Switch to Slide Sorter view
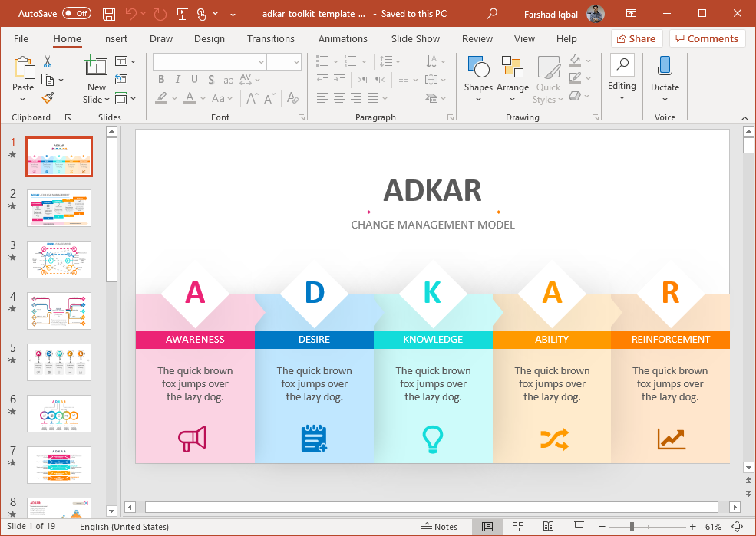 [x=518, y=527]
